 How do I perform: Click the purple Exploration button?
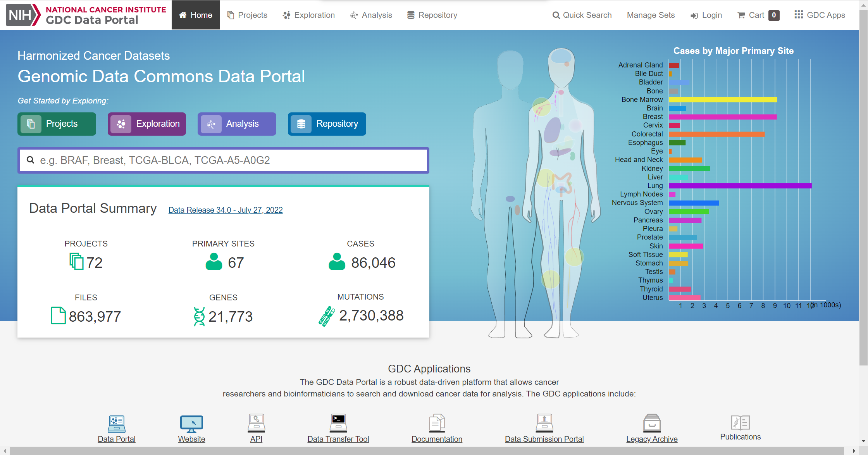point(147,124)
